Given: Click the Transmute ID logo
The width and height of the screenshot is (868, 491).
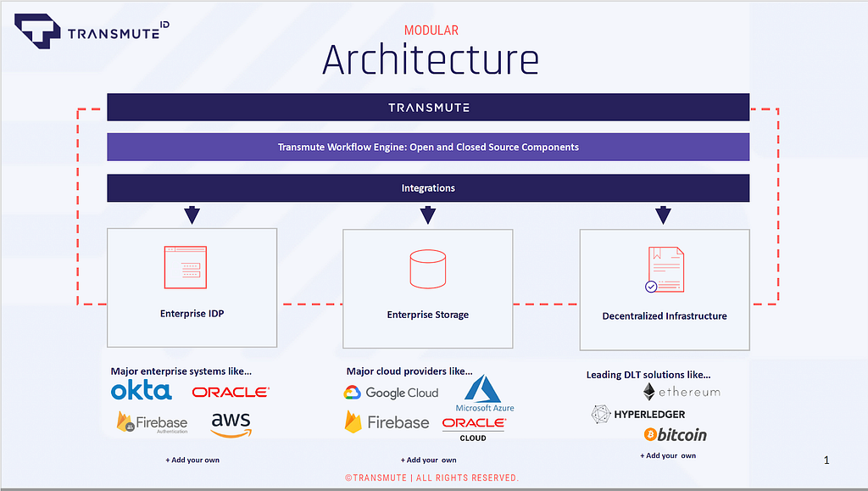Looking at the screenshot, I should pyautogui.click(x=92, y=31).
